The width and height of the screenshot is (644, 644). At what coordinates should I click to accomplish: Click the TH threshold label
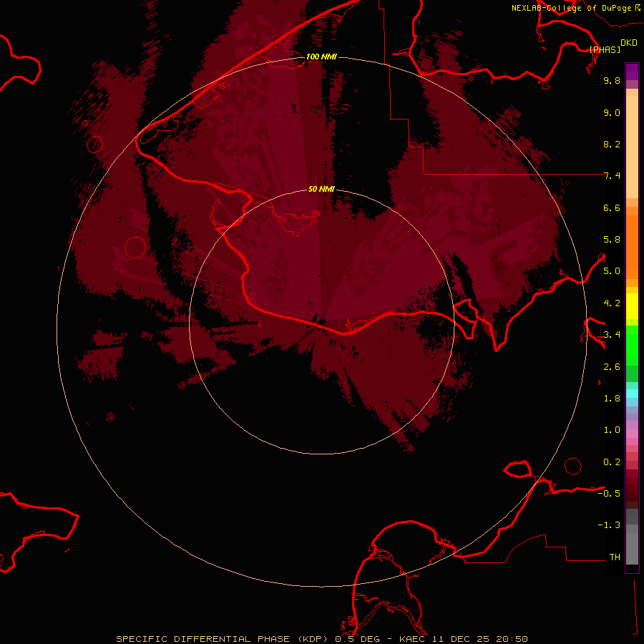(615, 557)
